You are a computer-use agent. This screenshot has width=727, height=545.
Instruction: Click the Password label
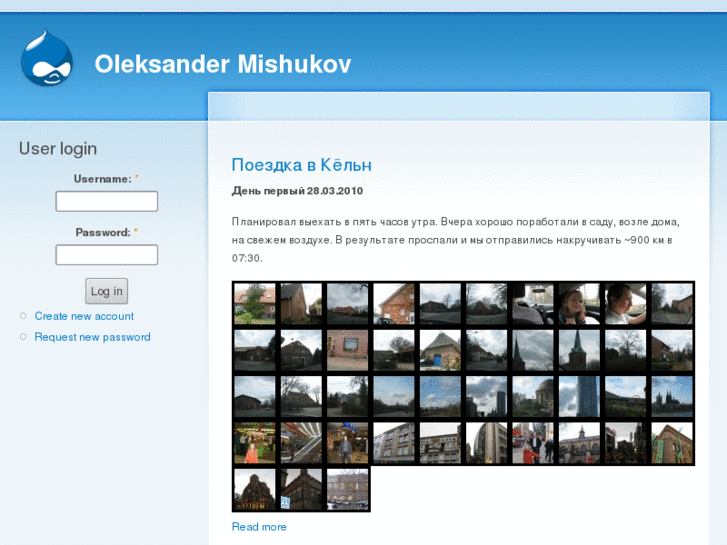(103, 232)
